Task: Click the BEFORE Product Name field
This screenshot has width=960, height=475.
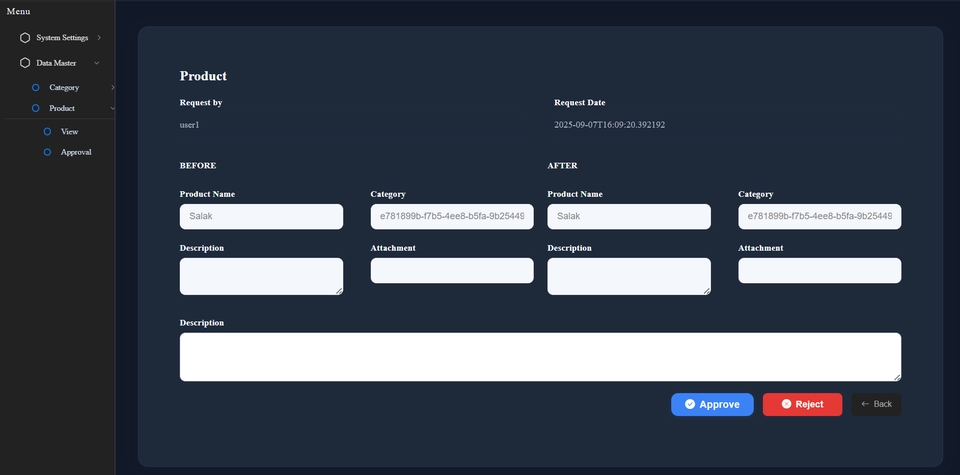Action: coord(261,216)
